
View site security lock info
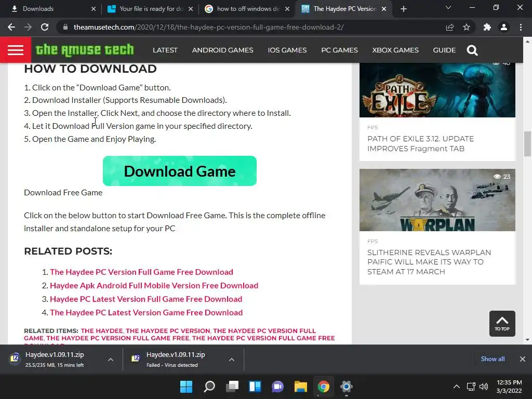coord(65,27)
